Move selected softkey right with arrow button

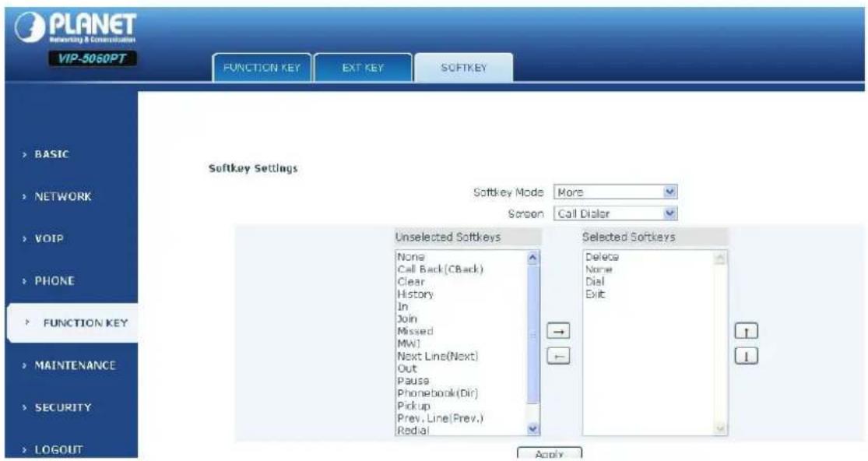click(x=558, y=331)
